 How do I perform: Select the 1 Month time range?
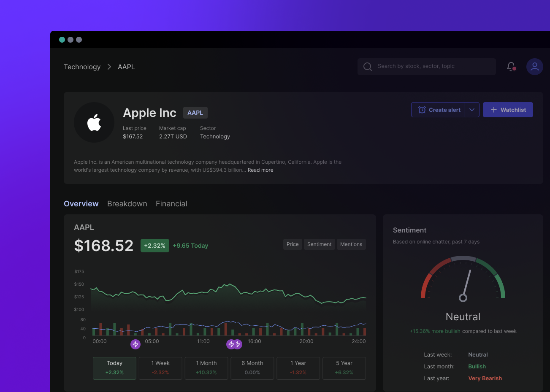(206, 368)
